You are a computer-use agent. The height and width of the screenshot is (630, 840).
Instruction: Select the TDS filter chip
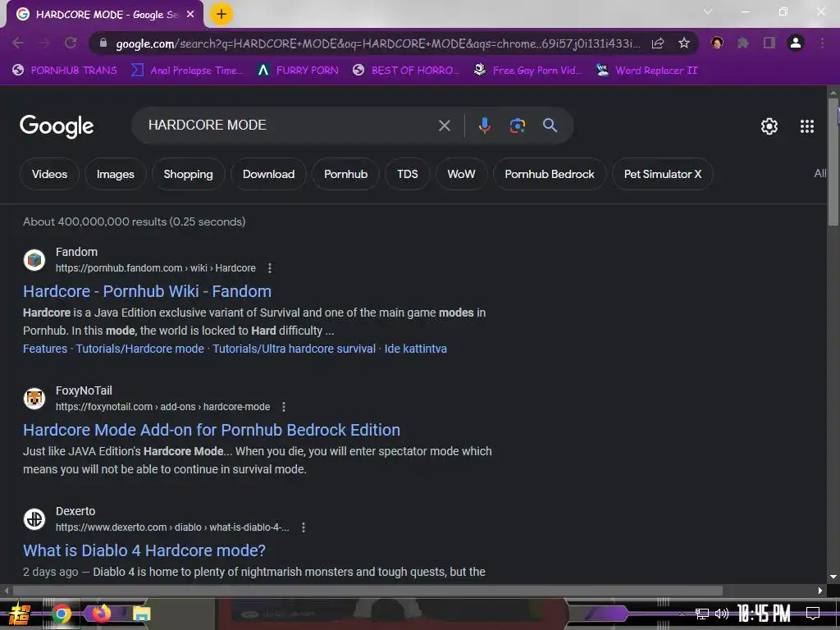click(x=407, y=174)
